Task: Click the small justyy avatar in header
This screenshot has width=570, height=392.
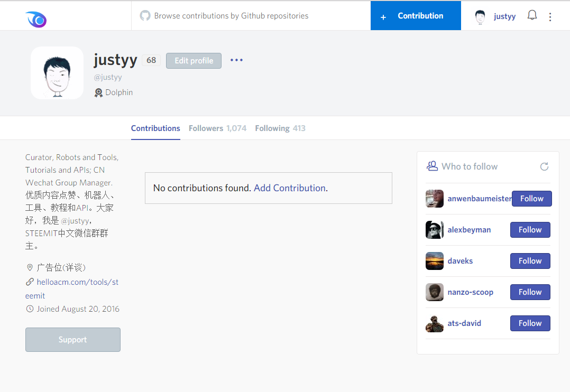Action: (480, 16)
